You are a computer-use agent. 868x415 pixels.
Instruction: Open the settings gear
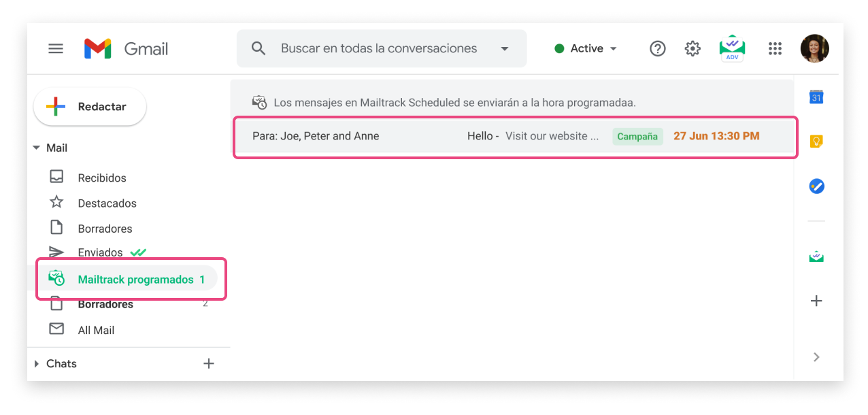pos(692,48)
